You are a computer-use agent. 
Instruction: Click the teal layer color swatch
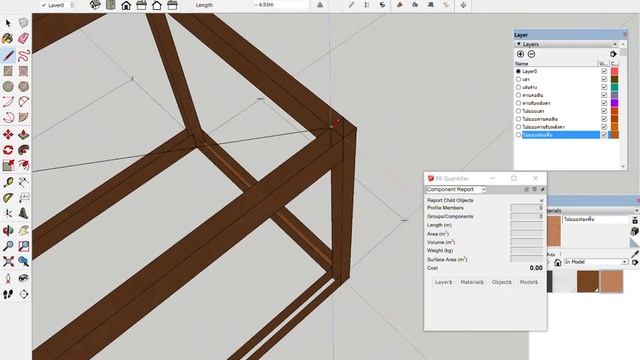pos(614,87)
